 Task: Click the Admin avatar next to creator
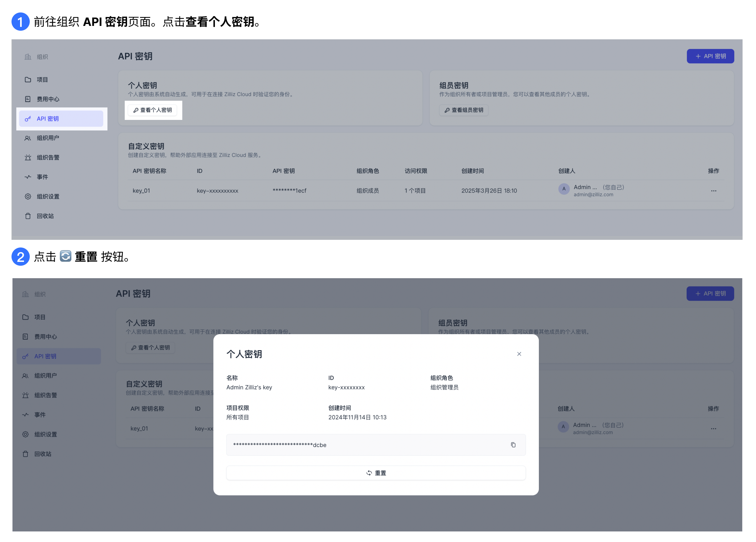pyautogui.click(x=564, y=189)
